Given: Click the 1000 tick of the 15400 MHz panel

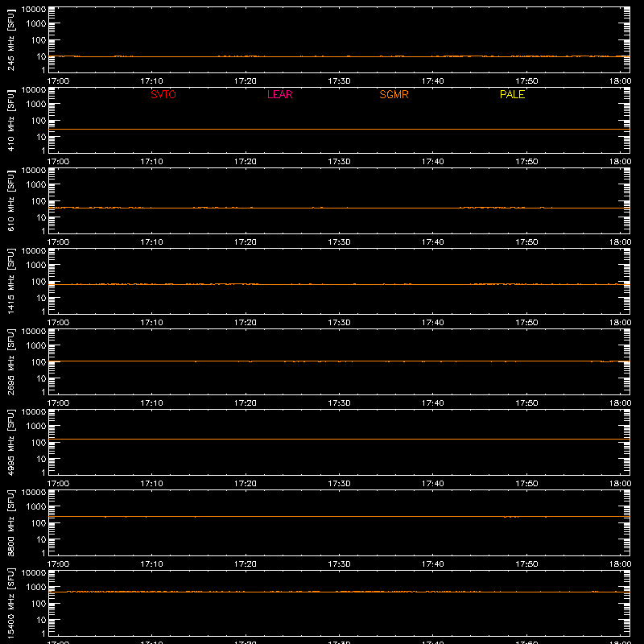Looking at the screenshot, I should coord(36,588).
